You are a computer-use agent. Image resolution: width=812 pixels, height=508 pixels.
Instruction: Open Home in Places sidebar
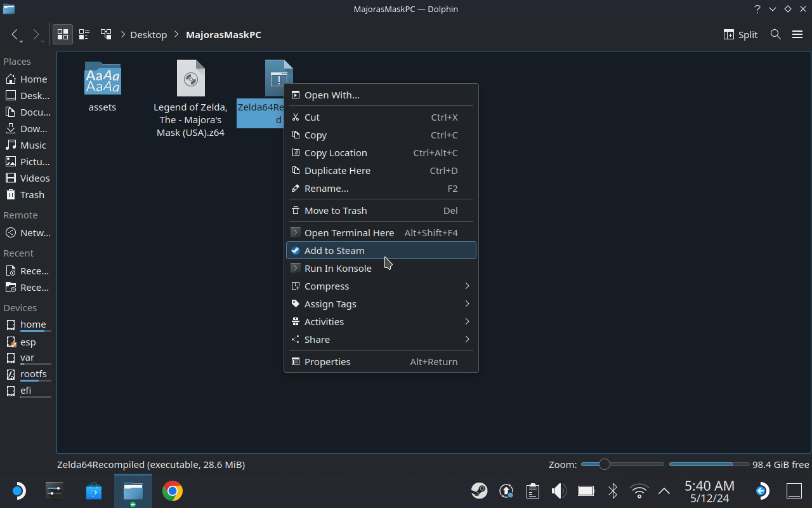tap(28, 79)
